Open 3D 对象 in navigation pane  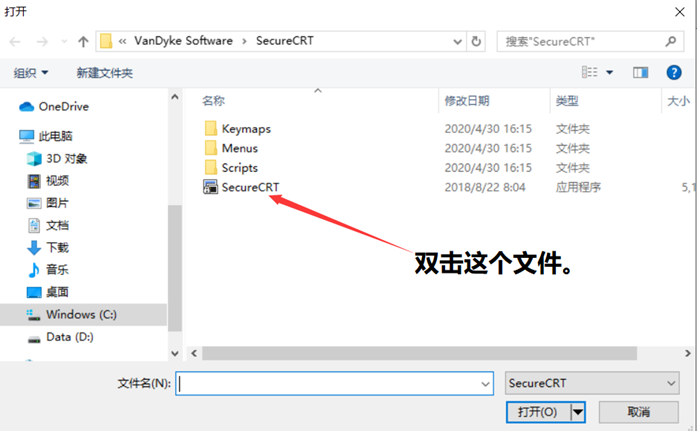tap(67, 159)
